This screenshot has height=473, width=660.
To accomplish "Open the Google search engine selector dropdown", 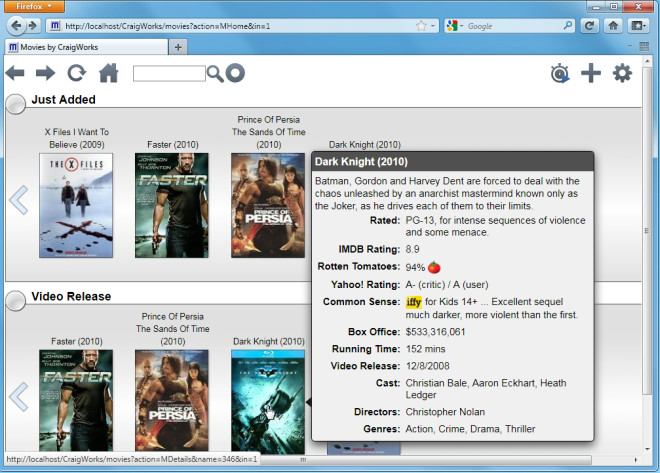I will 455,26.
